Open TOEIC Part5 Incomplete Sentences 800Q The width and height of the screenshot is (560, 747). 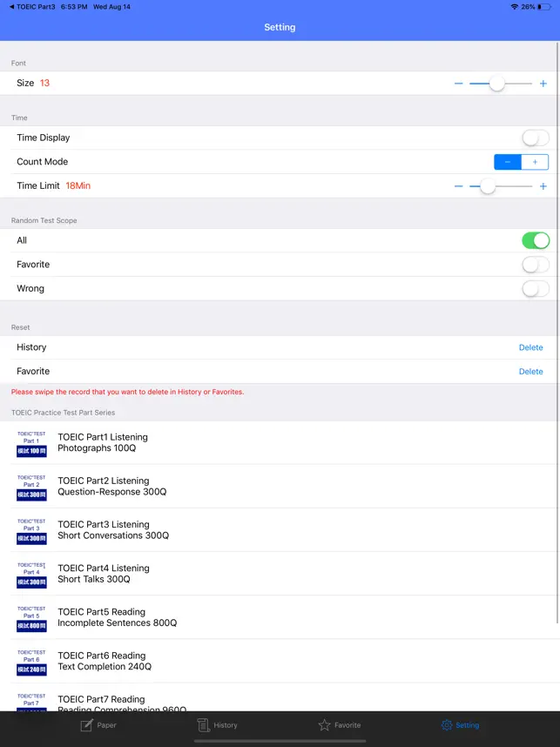point(280,617)
